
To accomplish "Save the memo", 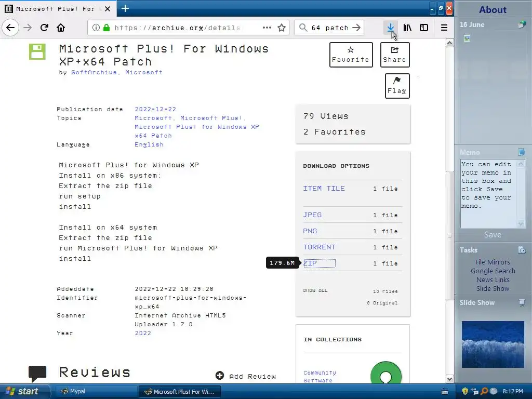I will point(493,235).
